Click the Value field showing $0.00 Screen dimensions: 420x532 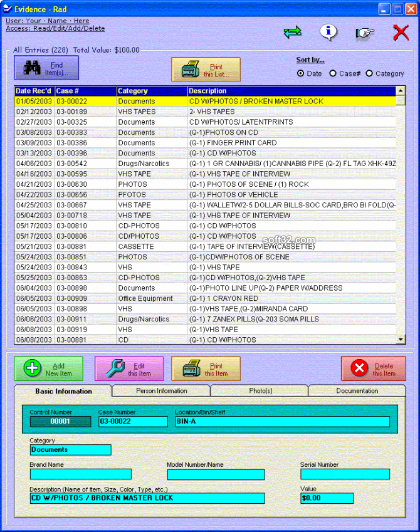pyautogui.click(x=327, y=498)
